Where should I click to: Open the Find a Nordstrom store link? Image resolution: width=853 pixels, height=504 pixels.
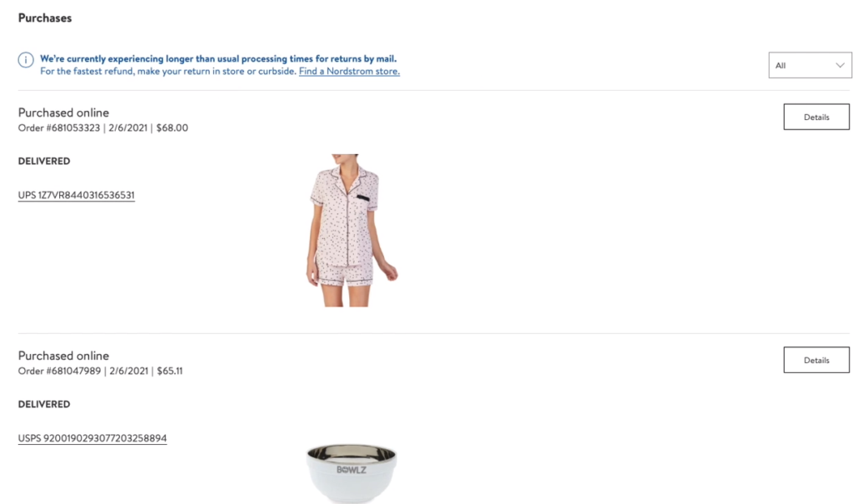tap(349, 72)
